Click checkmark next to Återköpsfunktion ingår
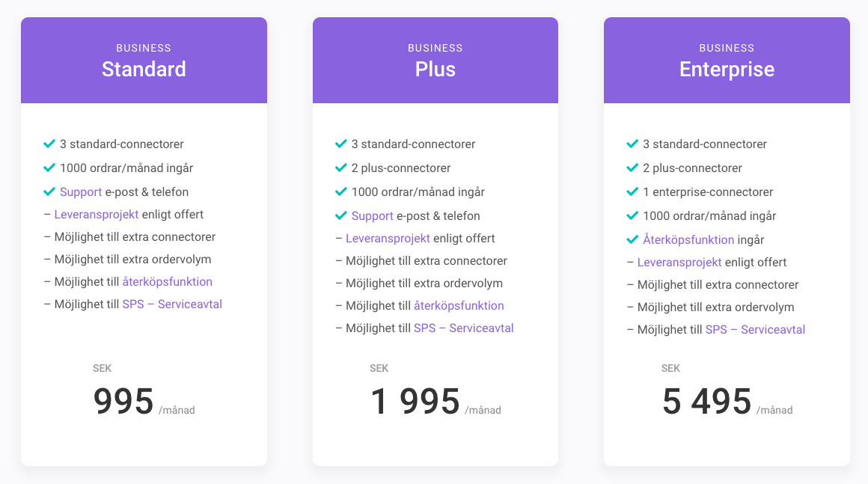Screen dimensions: 868x484 pyautogui.click(x=632, y=239)
